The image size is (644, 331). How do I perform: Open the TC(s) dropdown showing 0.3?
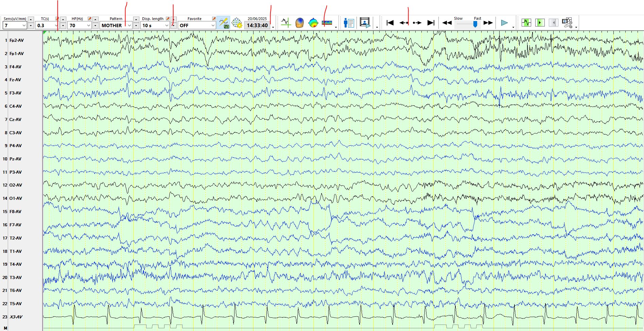pyautogui.click(x=47, y=25)
